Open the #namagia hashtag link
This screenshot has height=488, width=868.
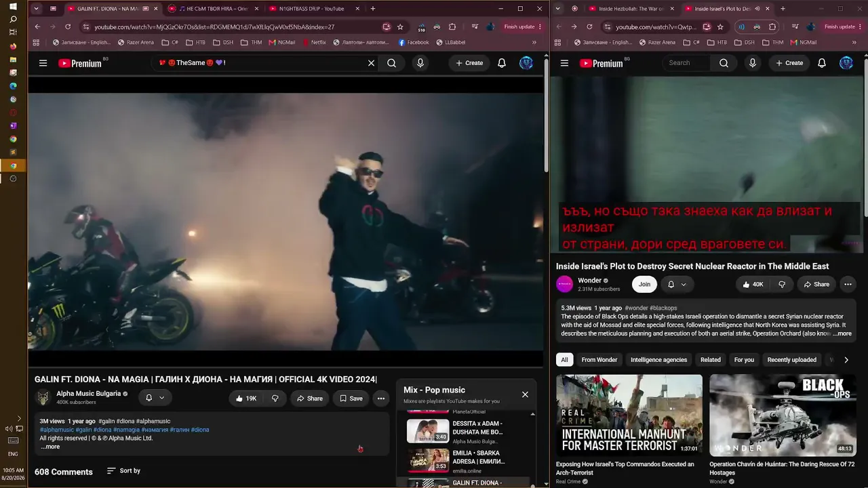[126, 430]
